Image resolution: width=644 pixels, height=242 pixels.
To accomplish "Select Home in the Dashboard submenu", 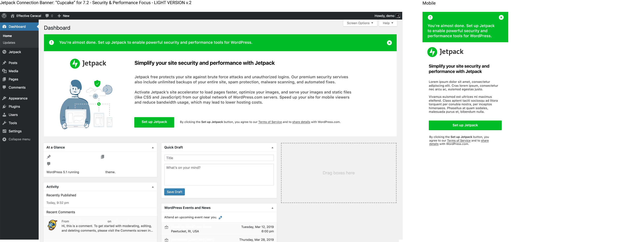I will [7, 36].
